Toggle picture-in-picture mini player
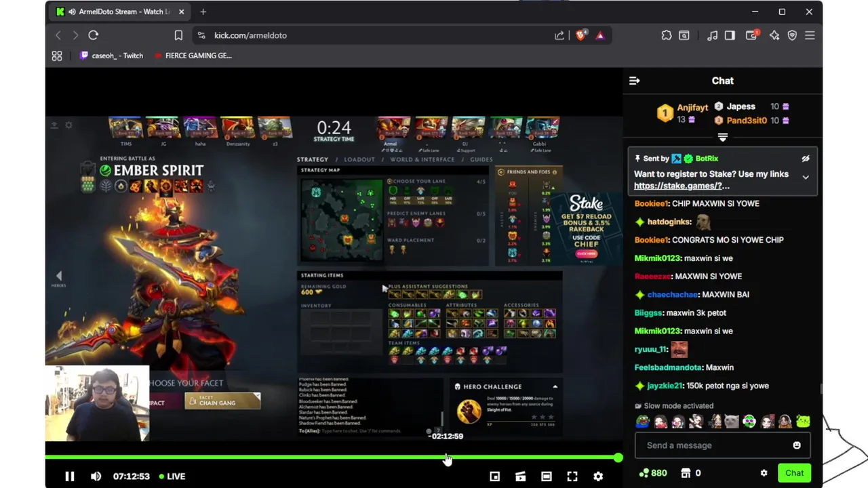This screenshot has width=868, height=488. (x=495, y=476)
